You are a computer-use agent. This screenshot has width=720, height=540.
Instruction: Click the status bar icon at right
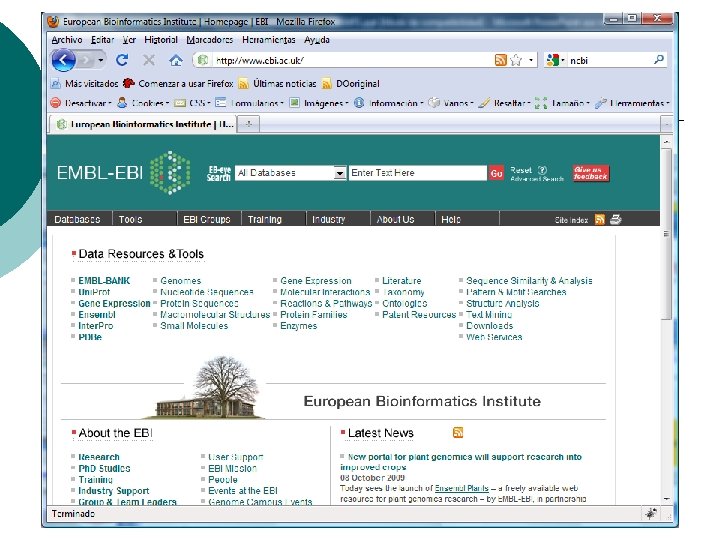click(651, 514)
